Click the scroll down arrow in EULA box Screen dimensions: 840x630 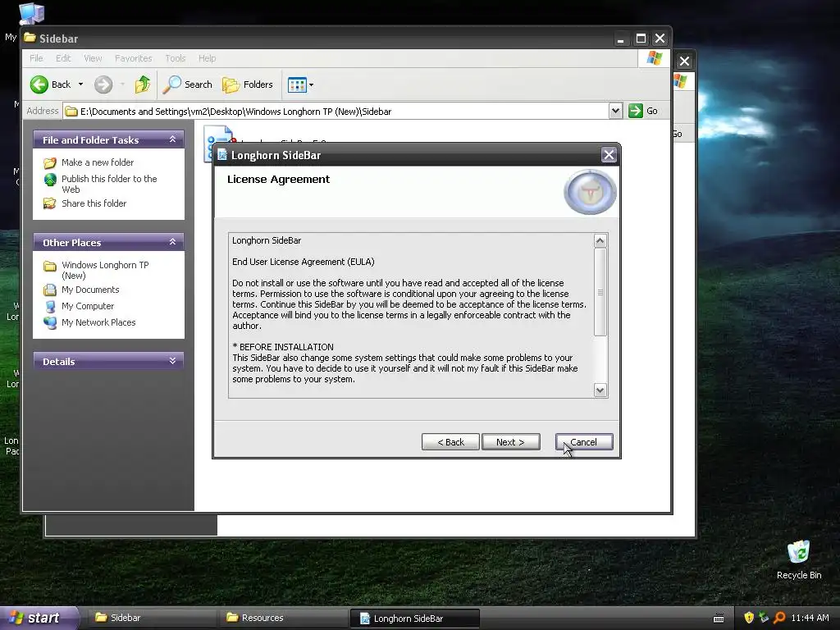tap(600, 390)
